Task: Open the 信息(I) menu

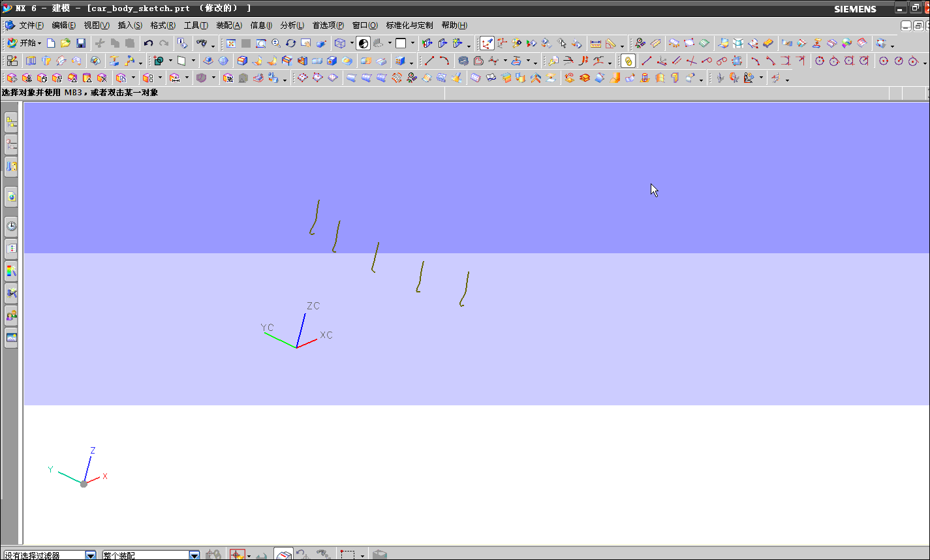Action: click(261, 25)
